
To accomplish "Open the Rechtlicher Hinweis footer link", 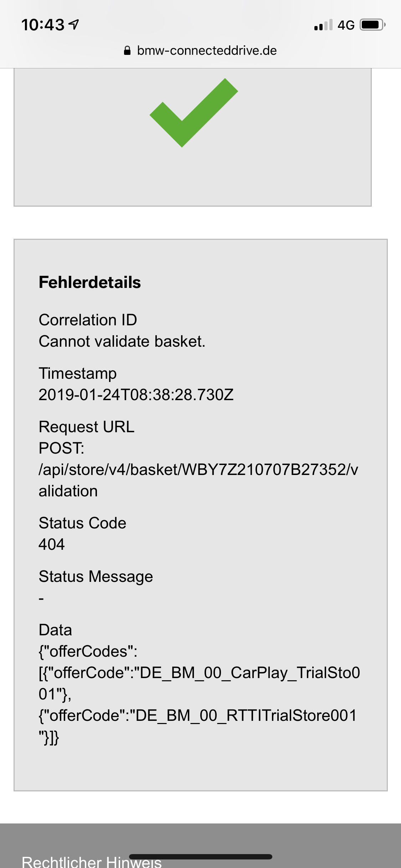I will [x=92, y=862].
